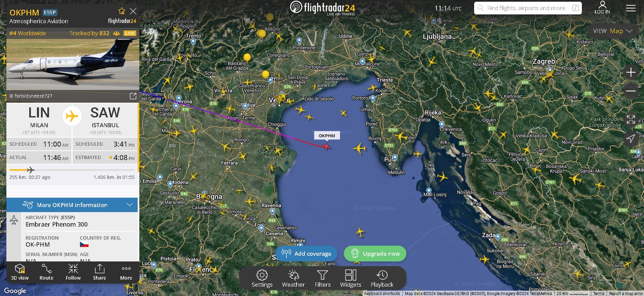Screen dimensions: 644x296
Task: Focus the Find flights search field
Action: click(528, 8)
